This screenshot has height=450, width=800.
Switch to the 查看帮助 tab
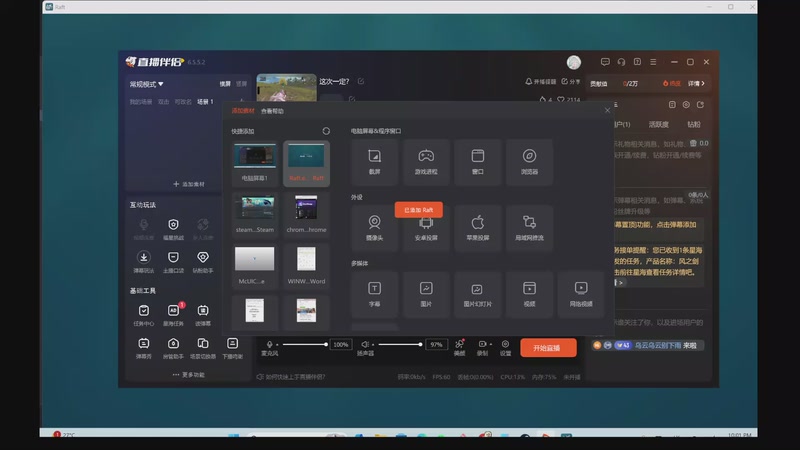pyautogui.click(x=272, y=111)
